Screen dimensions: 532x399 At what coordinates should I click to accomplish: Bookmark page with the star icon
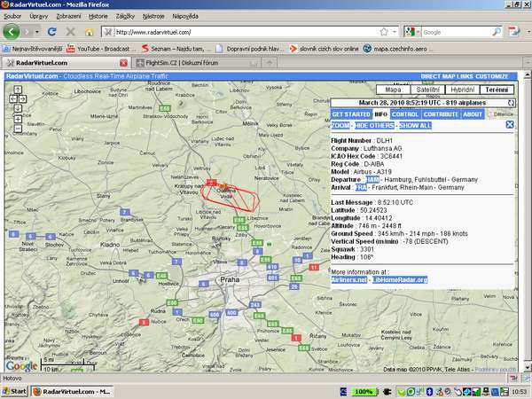click(384, 32)
